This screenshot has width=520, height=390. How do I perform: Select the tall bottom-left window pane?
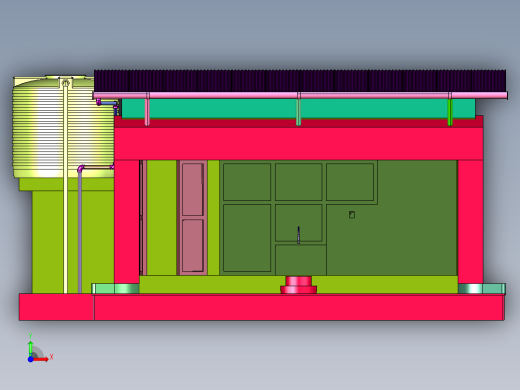(x=247, y=238)
